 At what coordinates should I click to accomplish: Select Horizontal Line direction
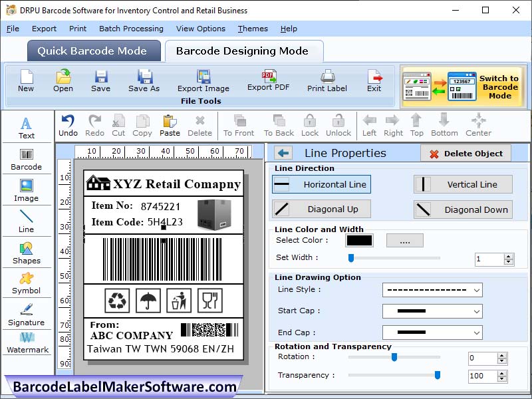pyautogui.click(x=321, y=184)
